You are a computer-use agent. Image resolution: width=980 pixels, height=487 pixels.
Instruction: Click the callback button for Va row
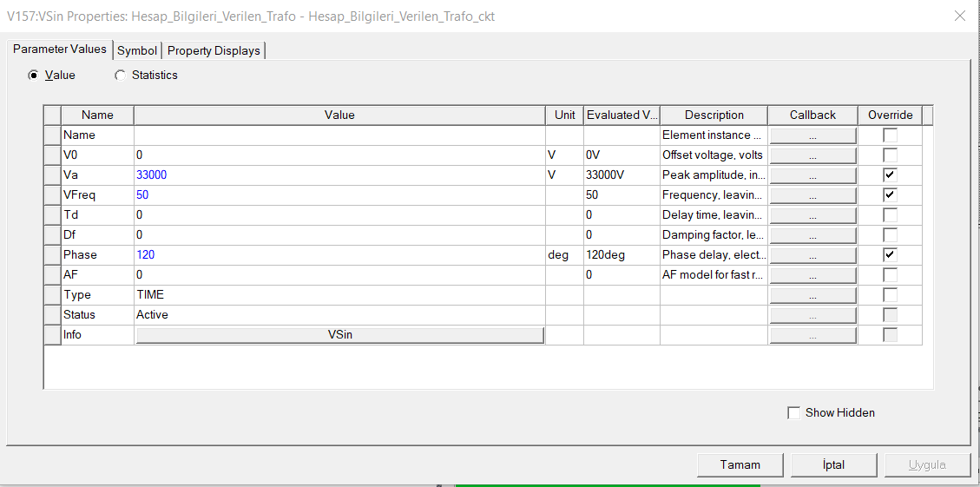point(812,175)
